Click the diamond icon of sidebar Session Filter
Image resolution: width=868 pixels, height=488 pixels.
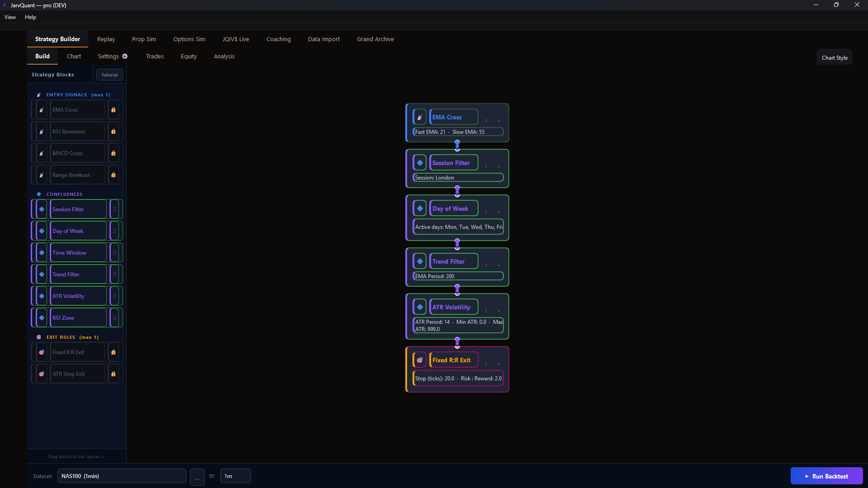click(42, 209)
